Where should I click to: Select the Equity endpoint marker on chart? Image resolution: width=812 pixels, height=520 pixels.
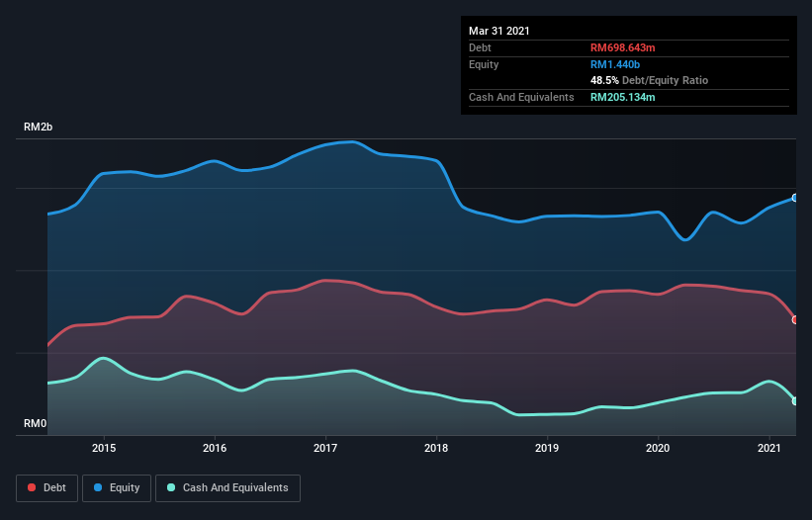tap(795, 198)
